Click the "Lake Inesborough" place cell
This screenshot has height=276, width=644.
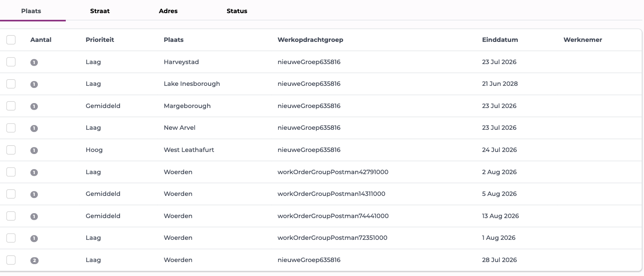click(x=192, y=84)
